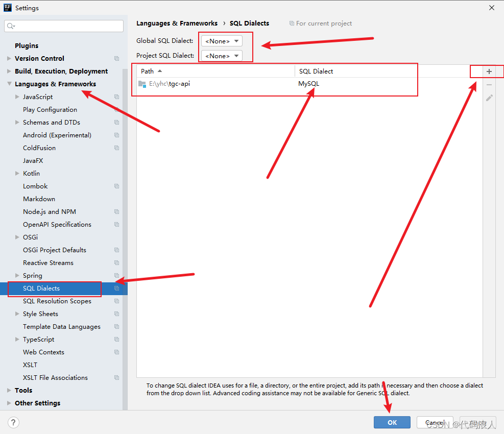Expand the Spring tree node
This screenshot has width=504, height=434.
[17, 276]
